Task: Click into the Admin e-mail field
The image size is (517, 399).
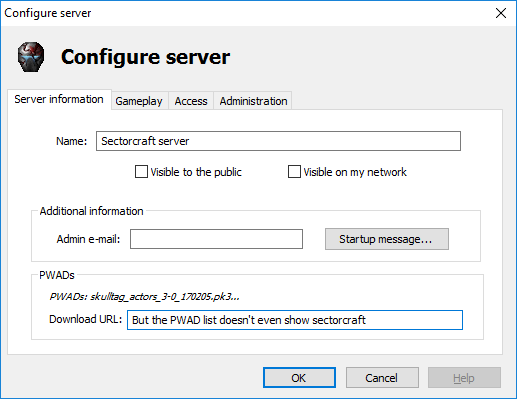Action: 216,239
